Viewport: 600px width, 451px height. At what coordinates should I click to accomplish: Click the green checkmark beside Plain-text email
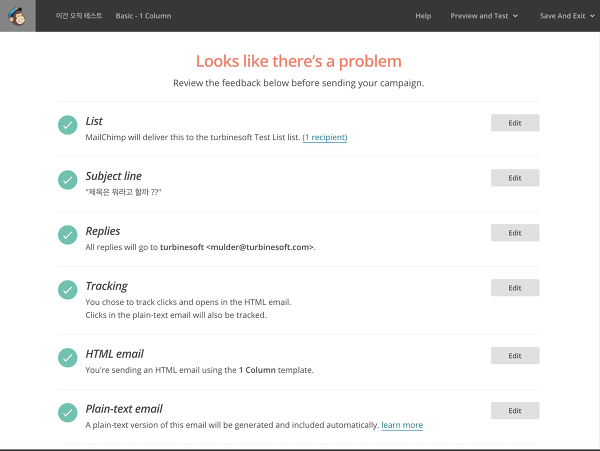coord(68,413)
